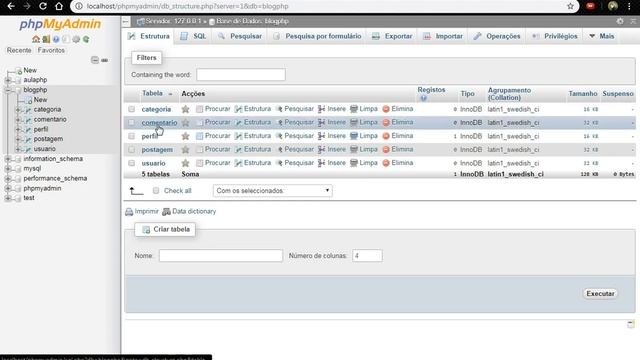Open the 'Com os seleccionados' dropdown
The width and height of the screenshot is (640, 360).
[x=272, y=191]
